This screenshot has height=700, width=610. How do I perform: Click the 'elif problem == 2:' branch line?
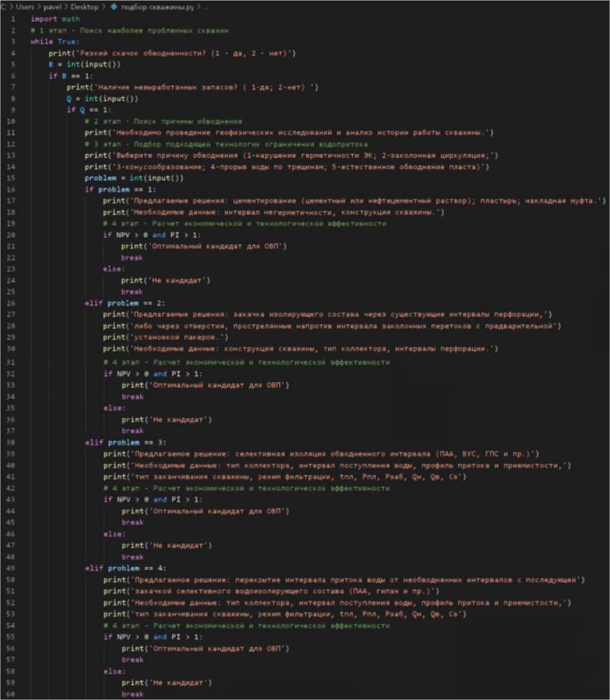[125, 303]
